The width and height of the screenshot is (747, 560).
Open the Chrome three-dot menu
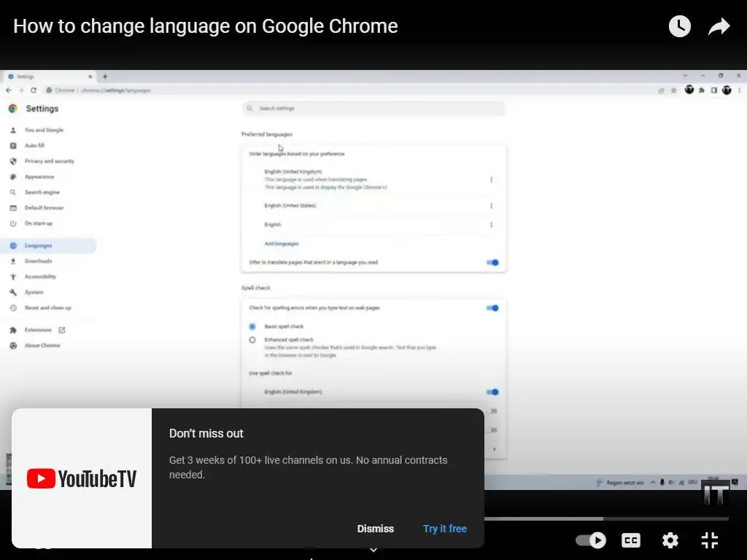739,90
